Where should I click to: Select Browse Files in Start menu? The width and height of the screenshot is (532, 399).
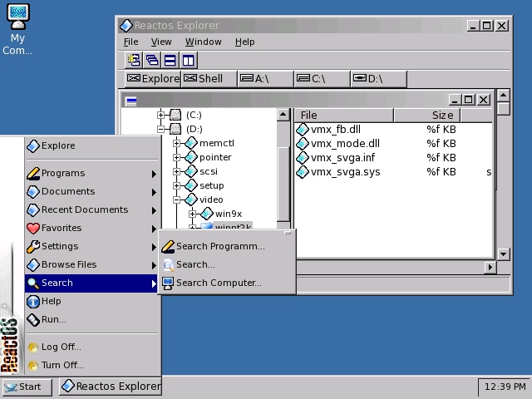pos(91,264)
